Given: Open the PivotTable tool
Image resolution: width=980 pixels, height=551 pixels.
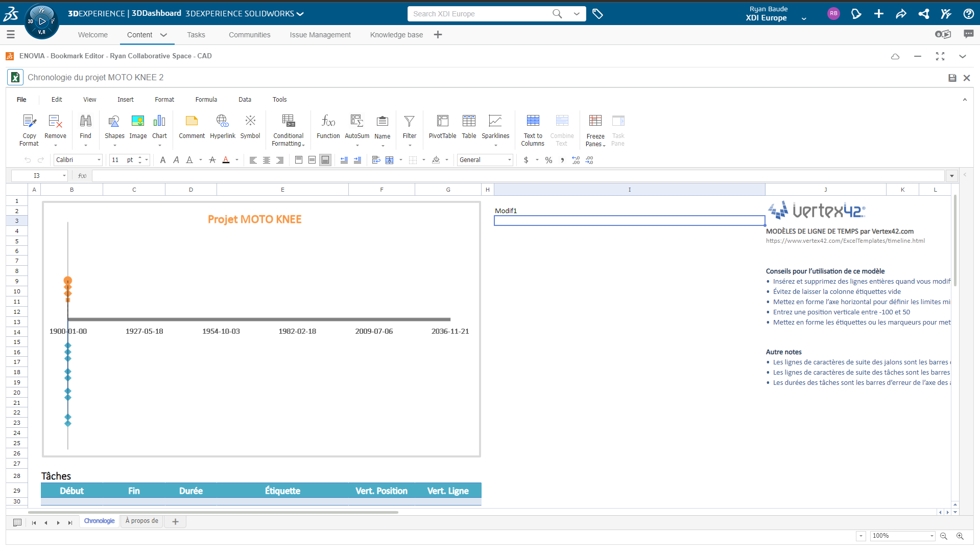Looking at the screenshot, I should 442,126.
